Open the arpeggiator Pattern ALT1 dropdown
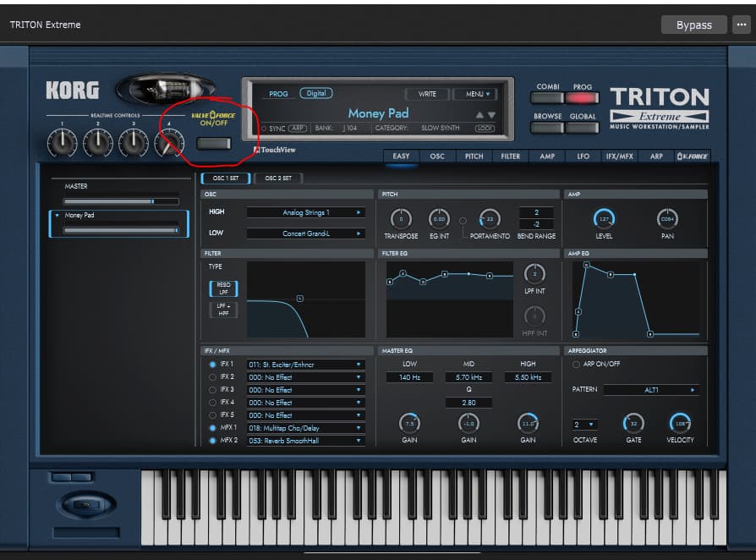 click(651, 390)
